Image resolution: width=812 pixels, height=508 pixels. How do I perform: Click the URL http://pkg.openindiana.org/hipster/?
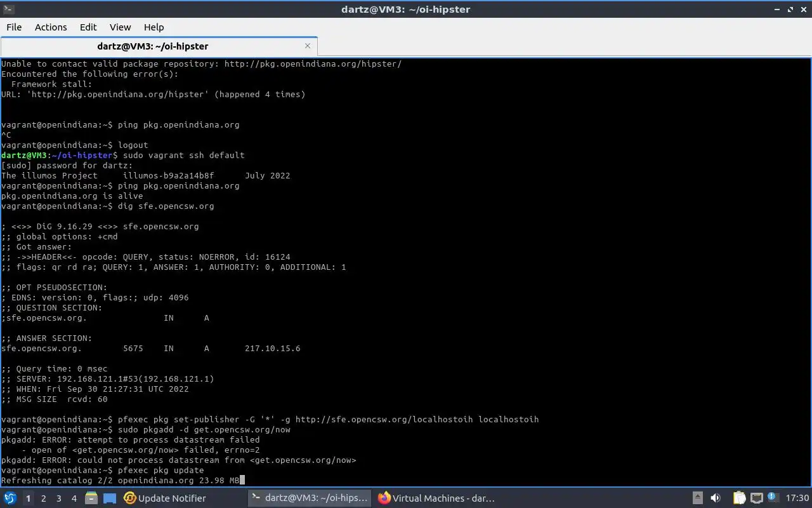pos(313,63)
